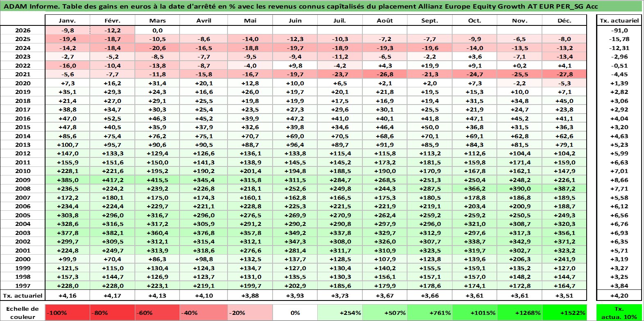This screenshot has width=644, height=321.
Task: Click the 'Echelle de couleur' label
Action: click(x=23, y=312)
